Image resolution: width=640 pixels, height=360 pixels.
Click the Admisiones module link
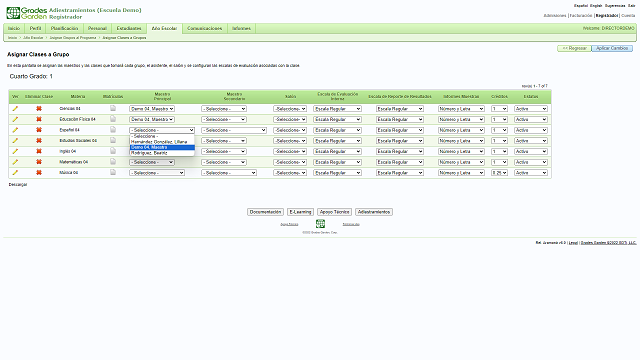(x=555, y=16)
